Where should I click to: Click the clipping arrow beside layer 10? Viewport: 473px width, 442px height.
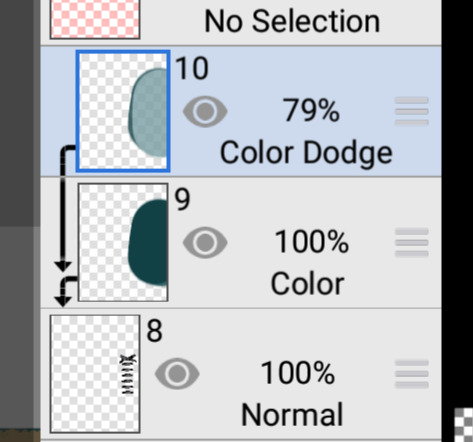click(65, 208)
